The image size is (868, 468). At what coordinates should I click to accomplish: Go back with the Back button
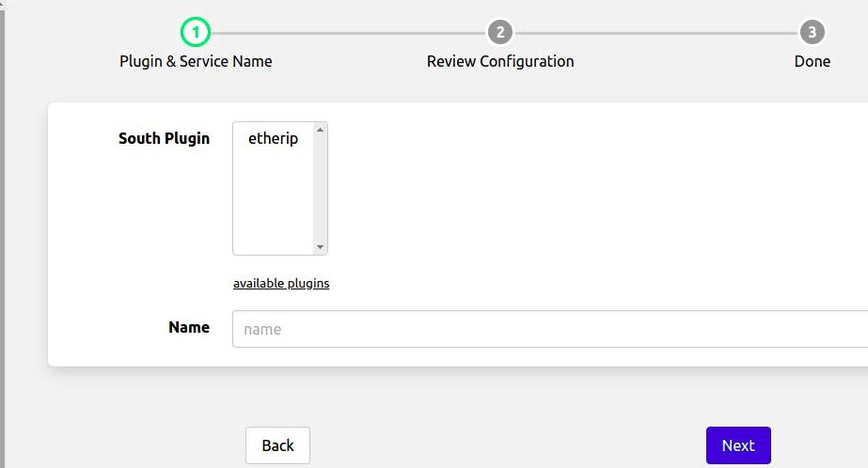pos(277,445)
